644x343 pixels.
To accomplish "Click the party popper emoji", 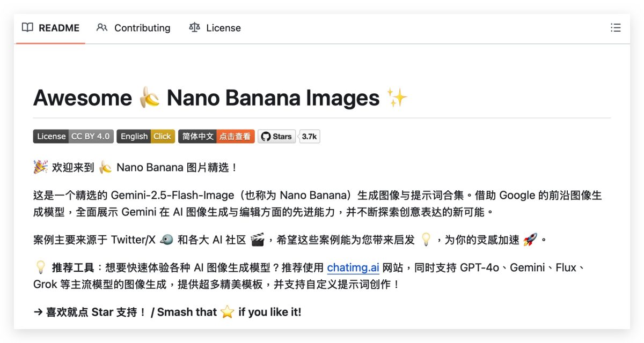I will tap(40, 167).
